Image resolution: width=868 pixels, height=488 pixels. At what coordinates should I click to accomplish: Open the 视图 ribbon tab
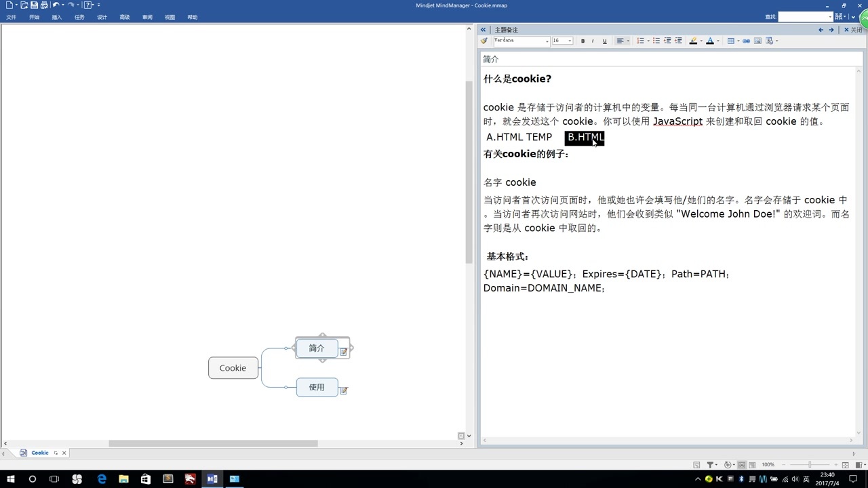(x=170, y=18)
